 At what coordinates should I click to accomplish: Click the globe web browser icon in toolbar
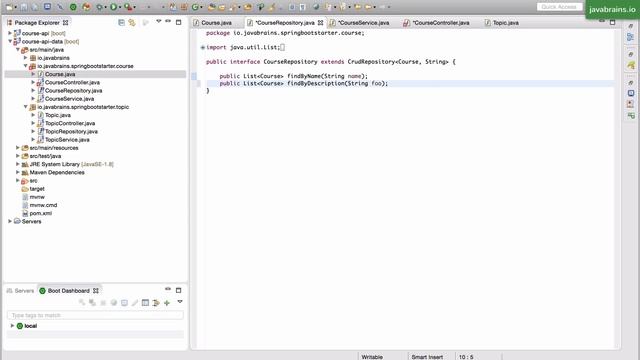[x=316, y=7]
